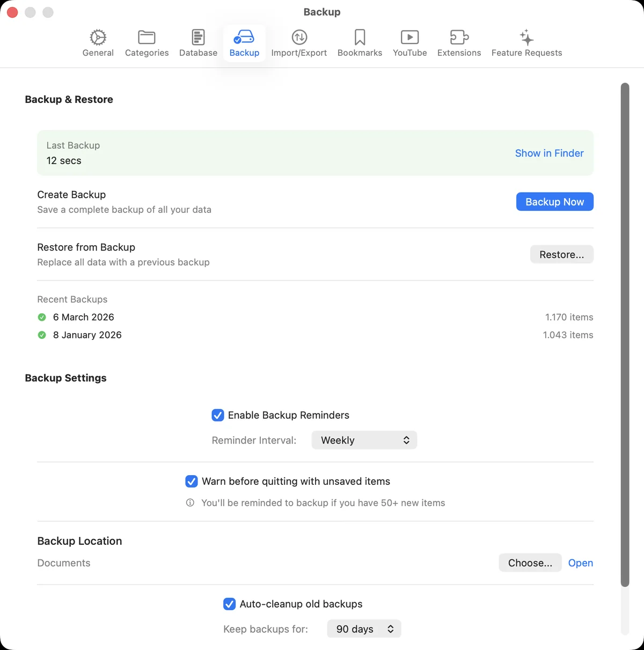Uncheck Warn before quitting with unsaved items
644x650 pixels.
[x=192, y=482]
